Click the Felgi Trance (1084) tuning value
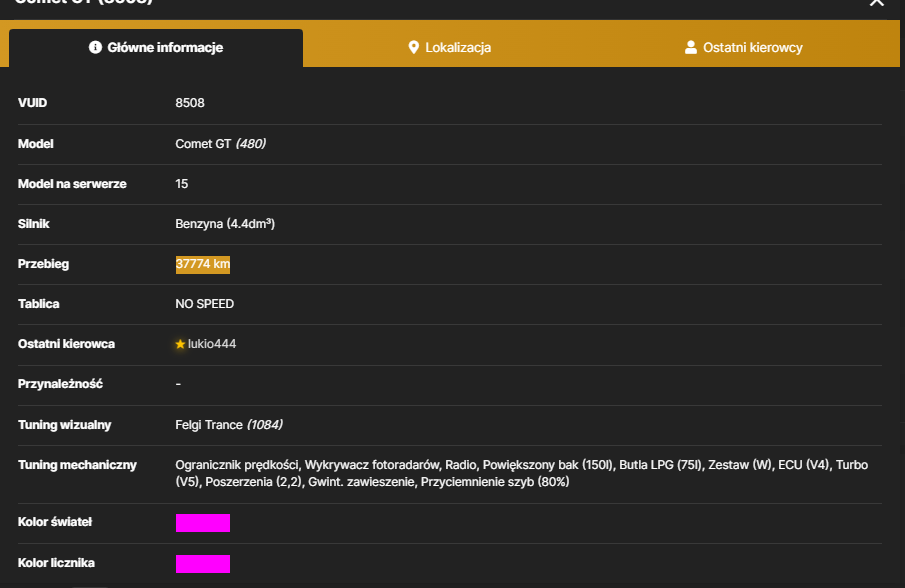The width and height of the screenshot is (905, 588). pos(229,425)
